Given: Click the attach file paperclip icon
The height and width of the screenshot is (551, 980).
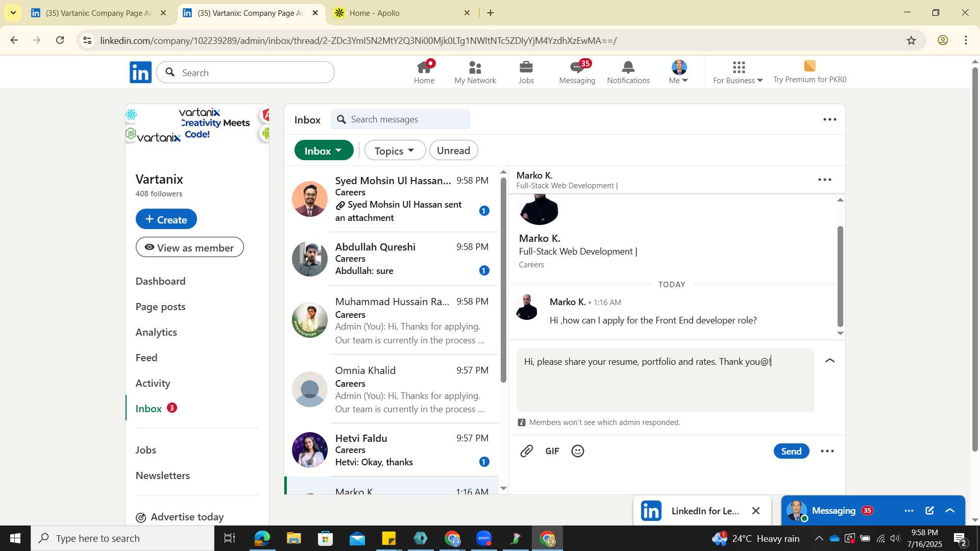Looking at the screenshot, I should (x=527, y=451).
